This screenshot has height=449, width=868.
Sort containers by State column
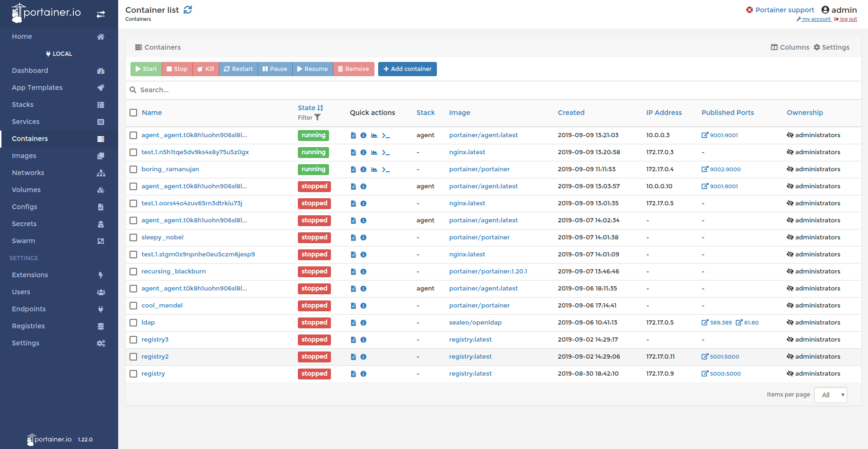[310, 108]
